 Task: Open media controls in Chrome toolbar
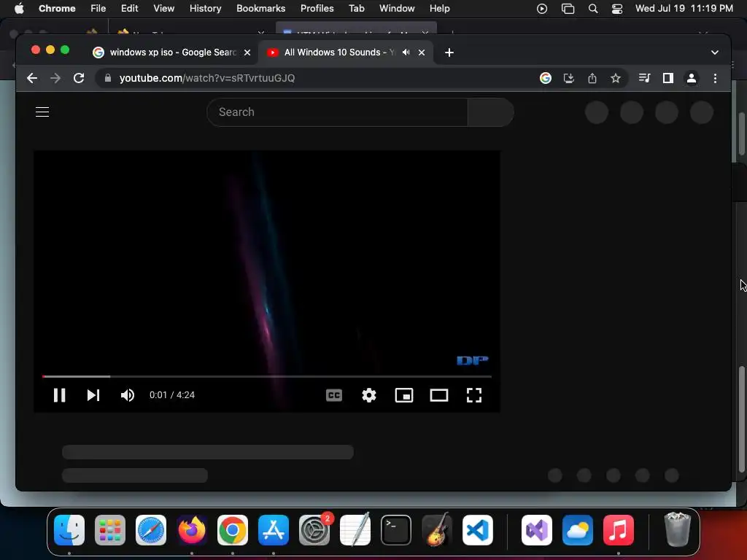click(644, 78)
